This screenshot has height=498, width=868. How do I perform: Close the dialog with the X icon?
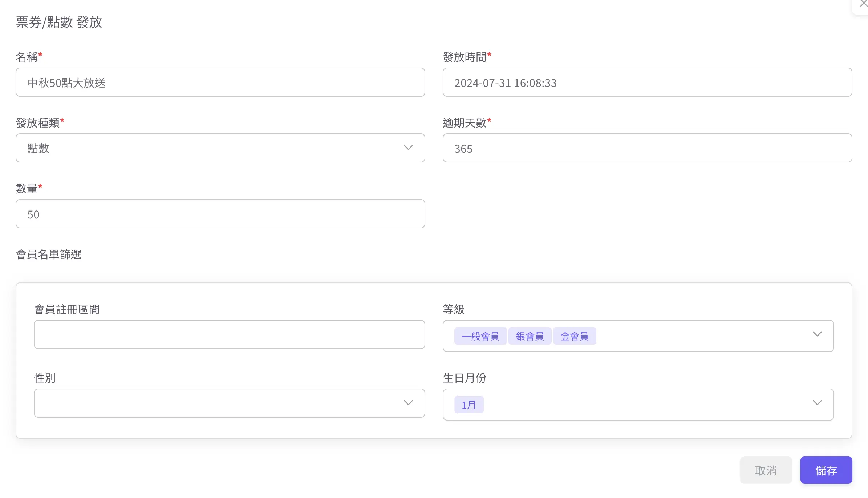pos(863,4)
